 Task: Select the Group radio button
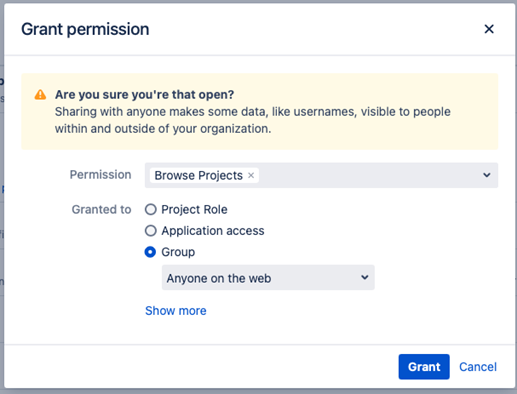coord(150,252)
